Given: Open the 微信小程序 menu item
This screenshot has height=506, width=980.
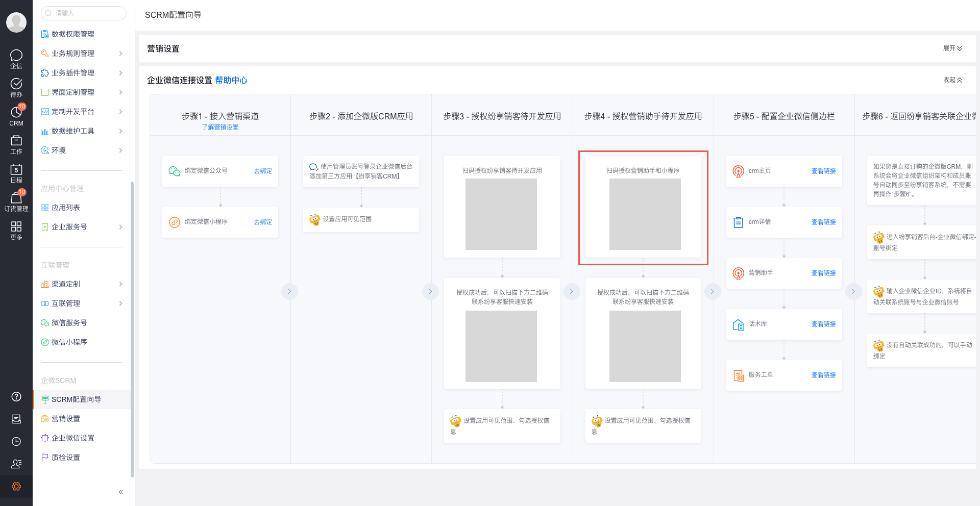Looking at the screenshot, I should point(82,342).
